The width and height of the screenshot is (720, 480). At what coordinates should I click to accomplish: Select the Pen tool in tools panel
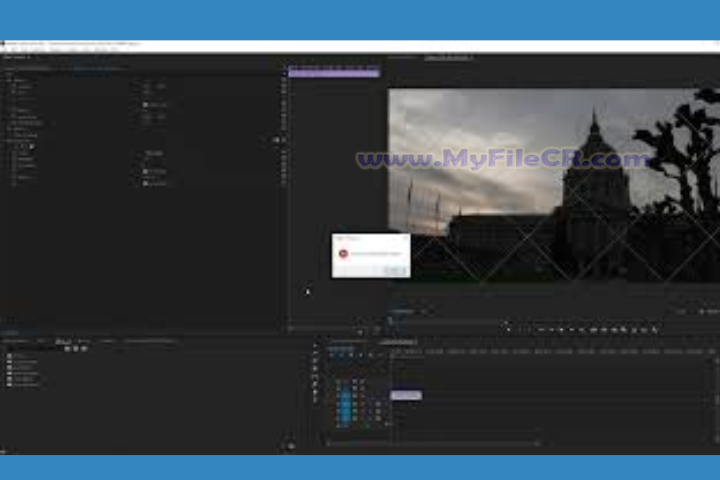[x=315, y=384]
